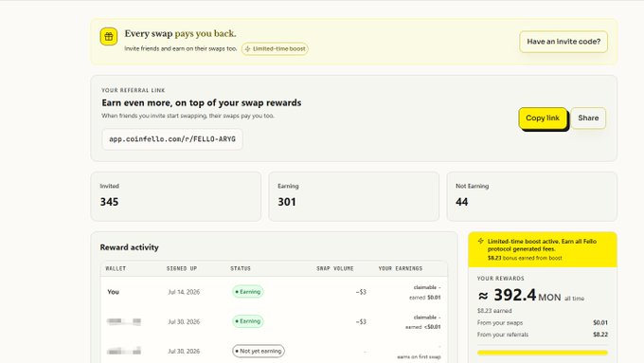
Task: Open the Have an invite code button
Action: tap(563, 42)
